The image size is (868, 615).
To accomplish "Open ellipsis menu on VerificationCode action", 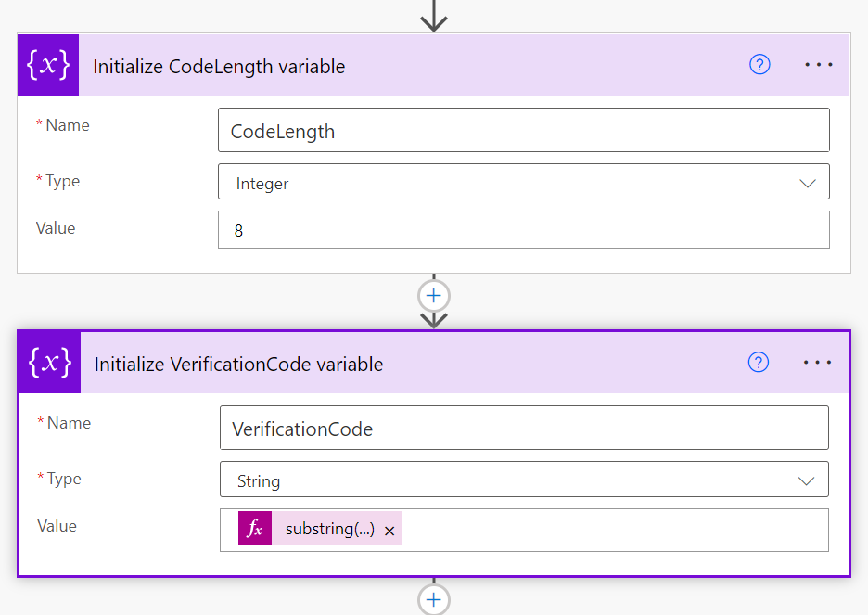I will coord(817,363).
